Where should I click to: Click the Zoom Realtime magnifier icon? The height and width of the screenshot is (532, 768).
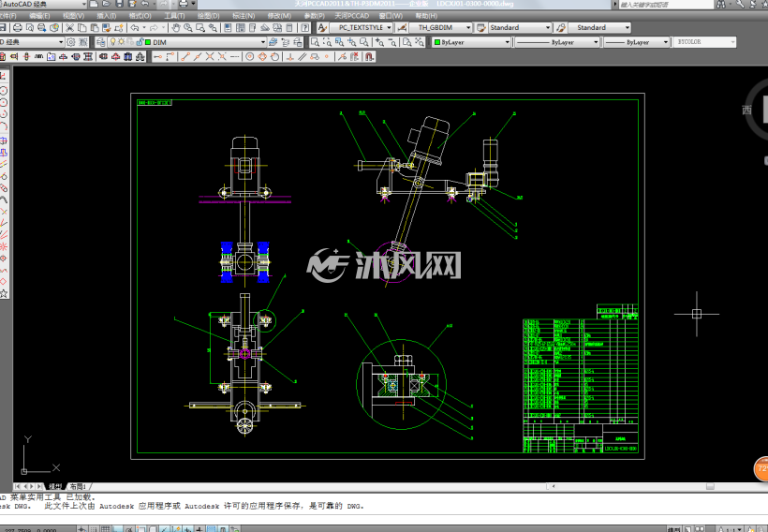click(188, 28)
